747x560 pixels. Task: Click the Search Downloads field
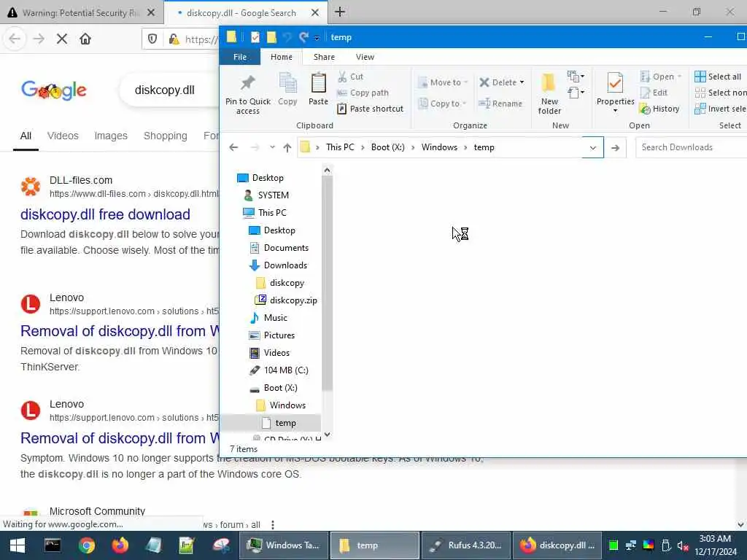point(692,147)
